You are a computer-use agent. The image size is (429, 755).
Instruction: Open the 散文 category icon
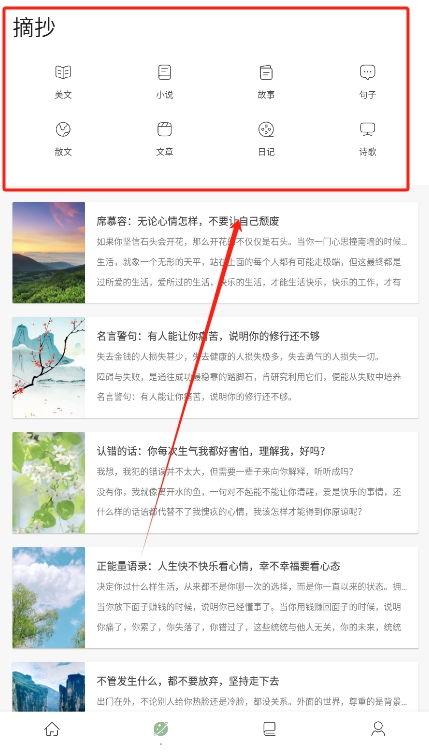click(63, 130)
